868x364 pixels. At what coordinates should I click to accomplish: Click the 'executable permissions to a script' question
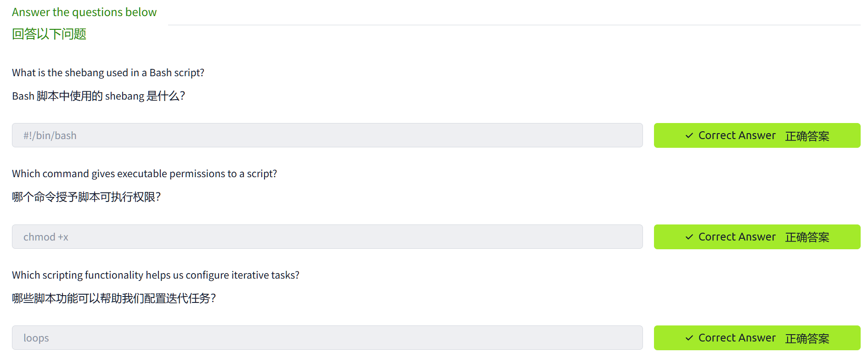coord(144,174)
